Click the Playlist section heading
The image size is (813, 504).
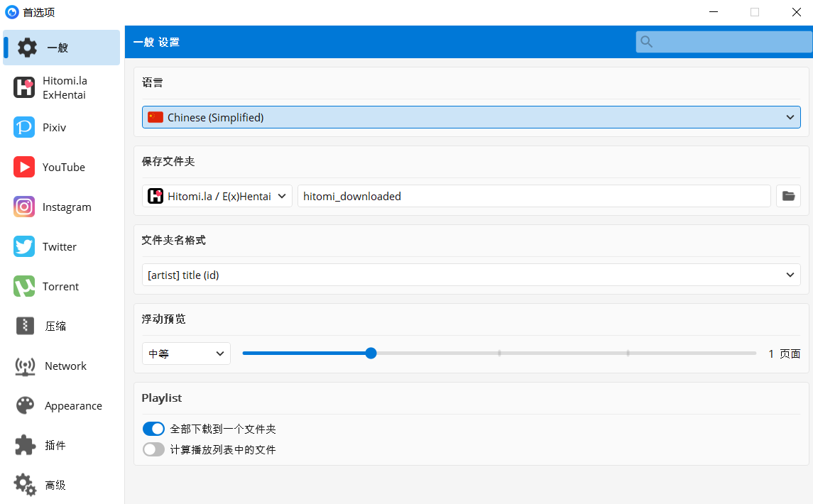tap(162, 398)
